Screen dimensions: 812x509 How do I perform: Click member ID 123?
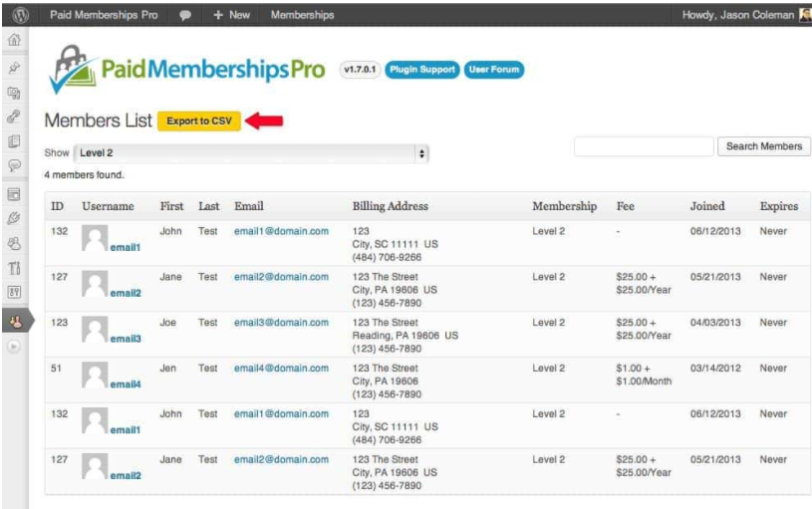[59, 323]
